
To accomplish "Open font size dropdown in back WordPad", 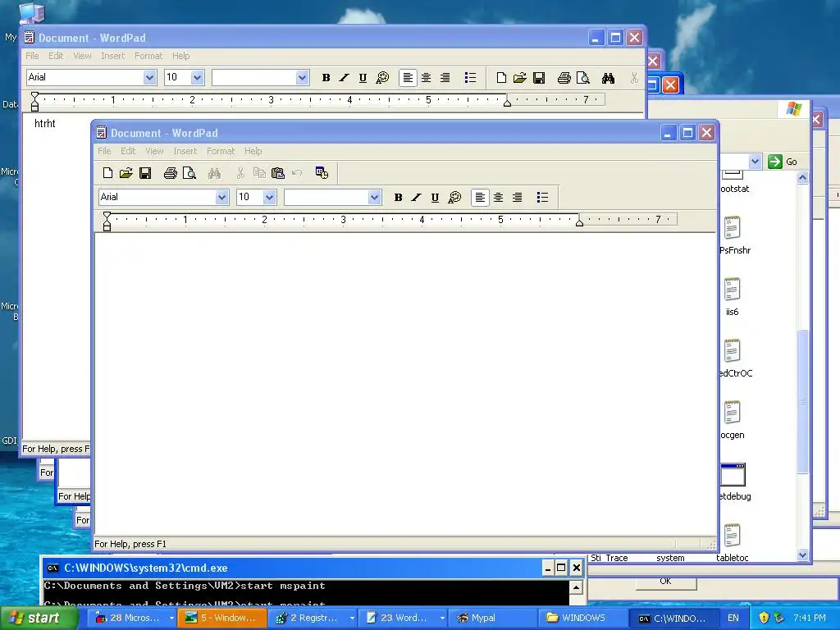I will (197, 78).
